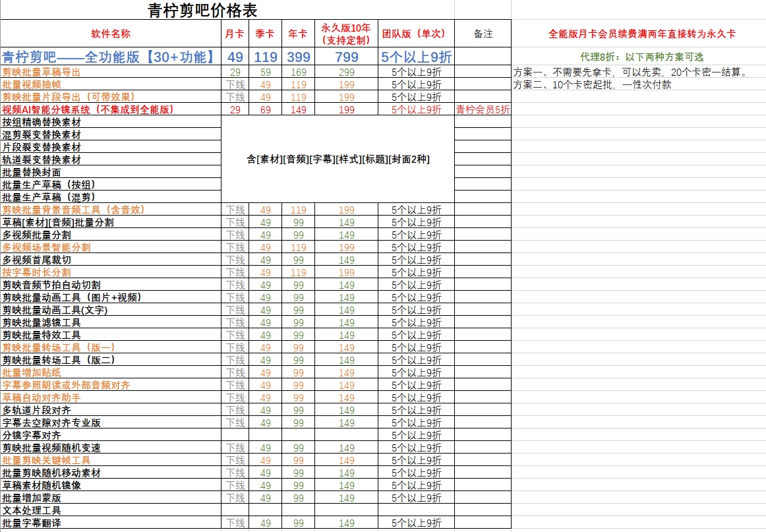Screen dimensions: 766x532
Task: Click the 149 price in 批量增加蒙版 row
Action: click(x=346, y=498)
